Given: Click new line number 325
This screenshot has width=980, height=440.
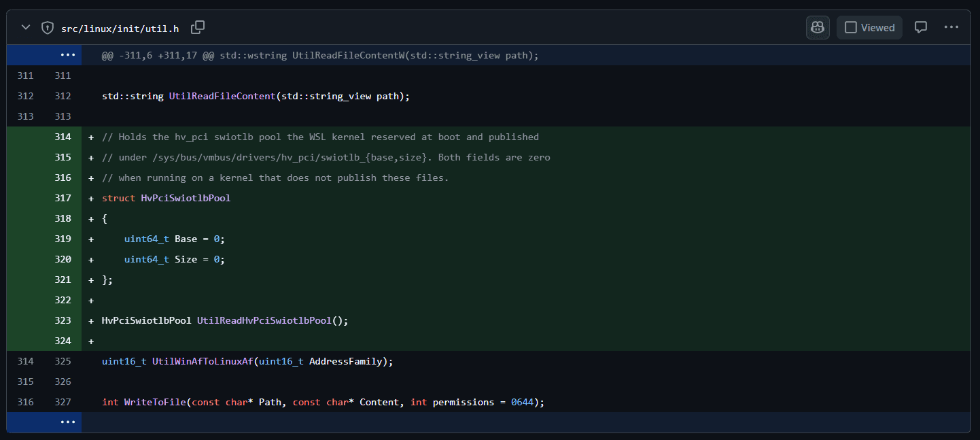Looking at the screenshot, I should click(63, 361).
